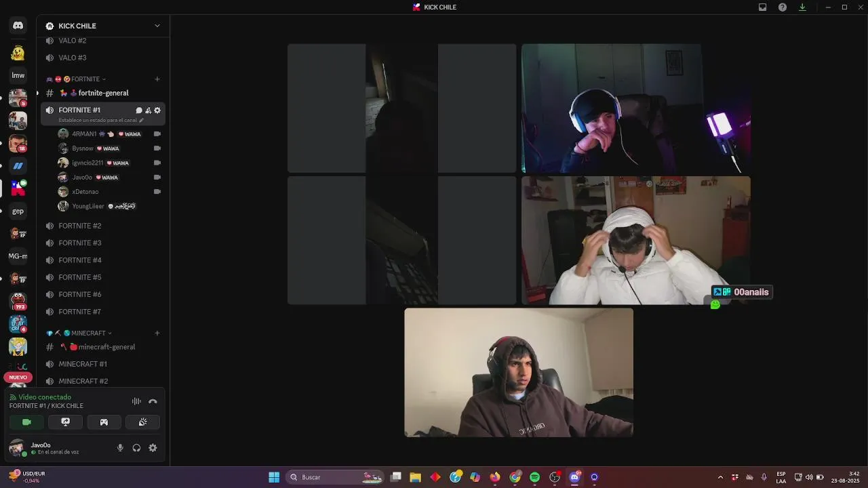
Task: Open the soundboard
Action: coord(143,422)
